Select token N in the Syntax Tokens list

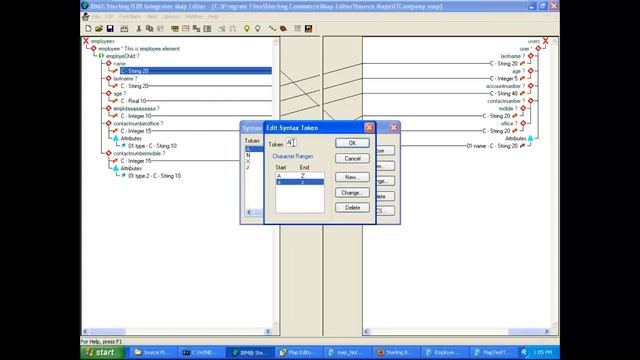pyautogui.click(x=248, y=155)
